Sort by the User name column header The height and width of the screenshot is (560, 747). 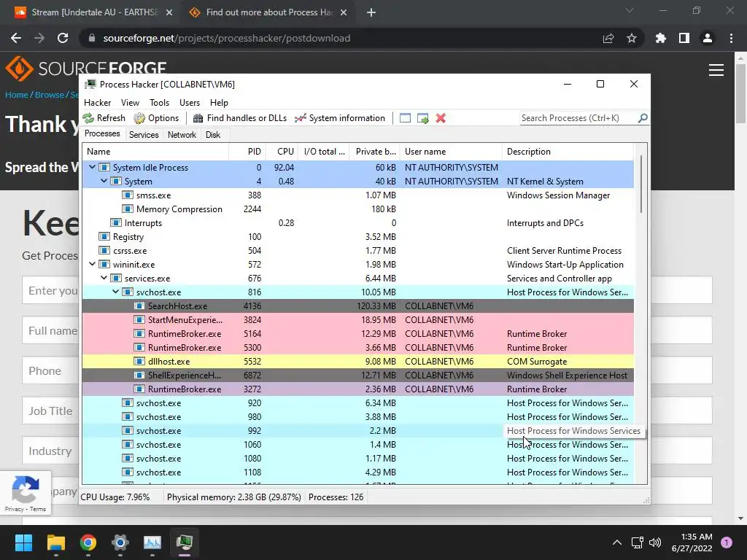(451, 152)
